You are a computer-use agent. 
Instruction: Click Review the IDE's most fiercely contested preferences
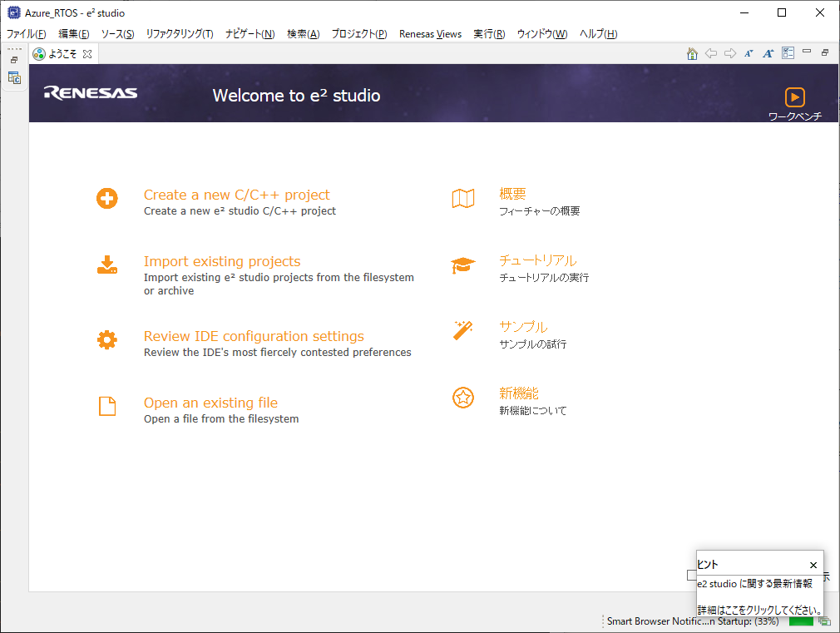point(278,352)
